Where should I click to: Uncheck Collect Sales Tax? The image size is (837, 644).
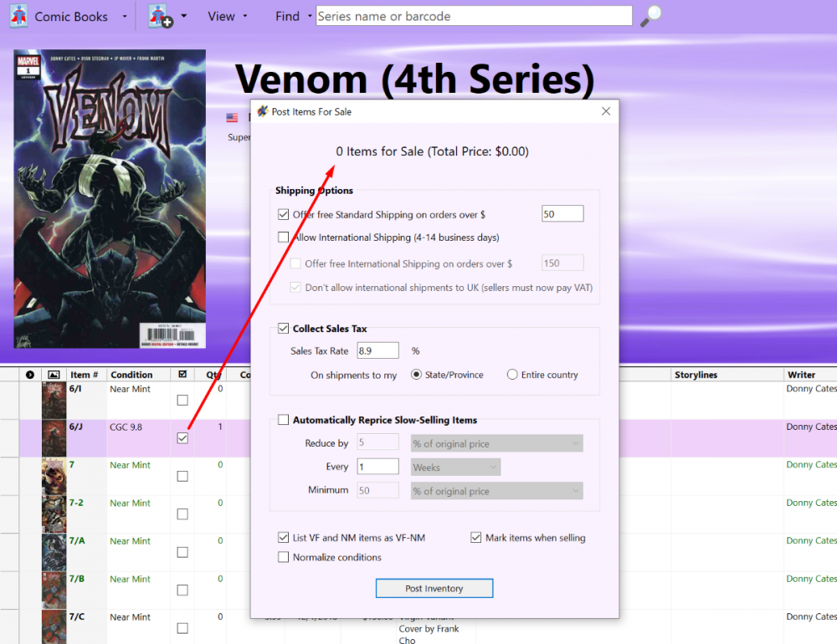(x=284, y=328)
